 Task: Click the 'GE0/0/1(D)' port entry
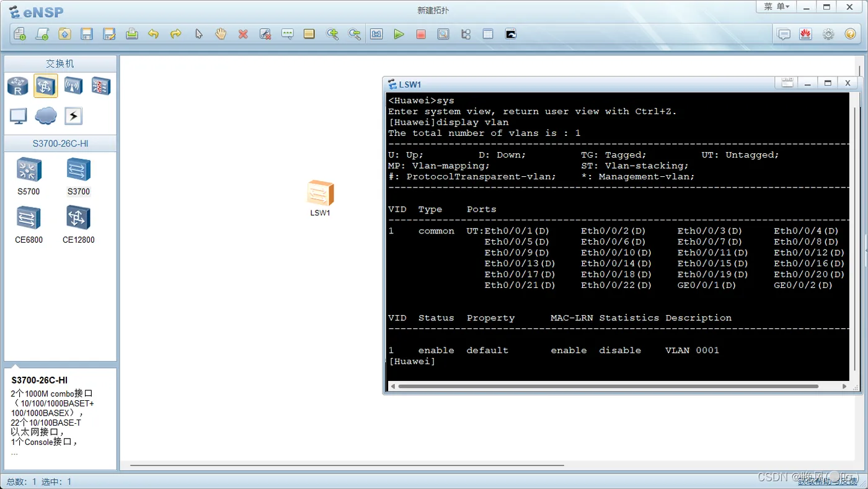[707, 285]
